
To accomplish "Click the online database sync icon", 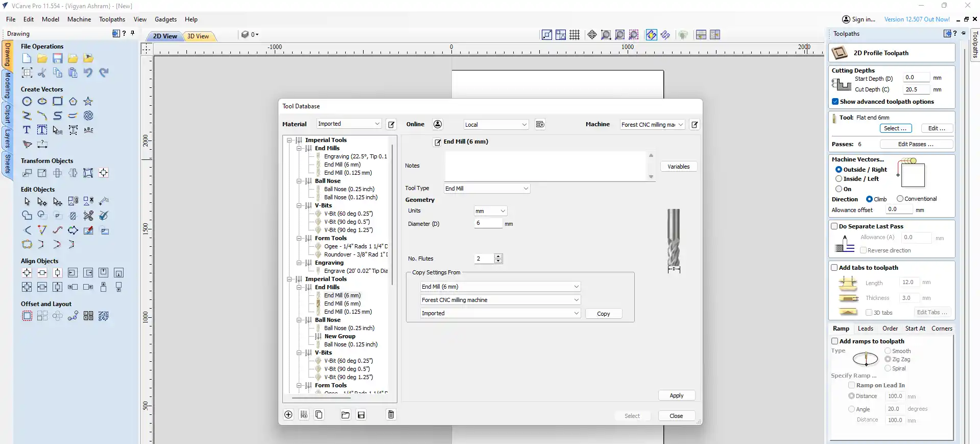I will click(540, 124).
